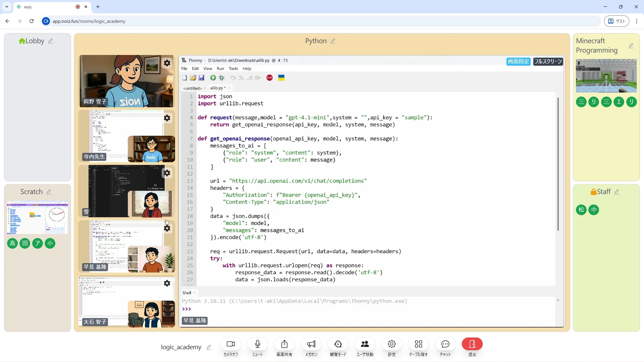Viewport: 644px width, 362px height.
Task: Activate the メガホン megaphone icon
Action: (311, 344)
